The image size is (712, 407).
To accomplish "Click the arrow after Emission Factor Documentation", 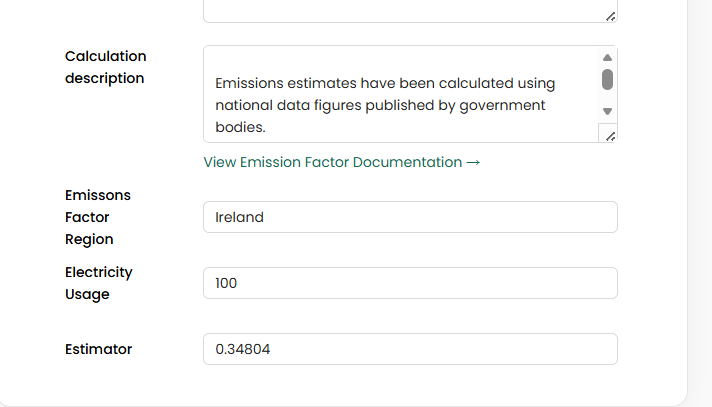I will pyautogui.click(x=474, y=162).
